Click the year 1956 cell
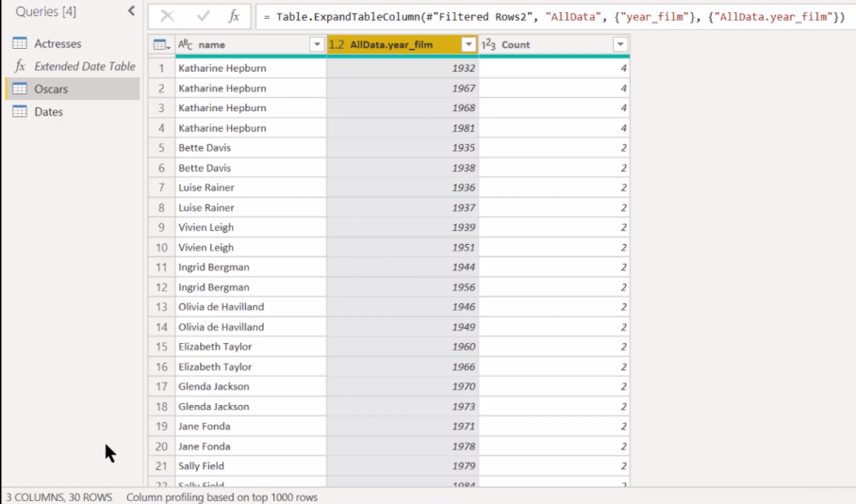The width and height of the screenshot is (856, 504). coord(403,287)
